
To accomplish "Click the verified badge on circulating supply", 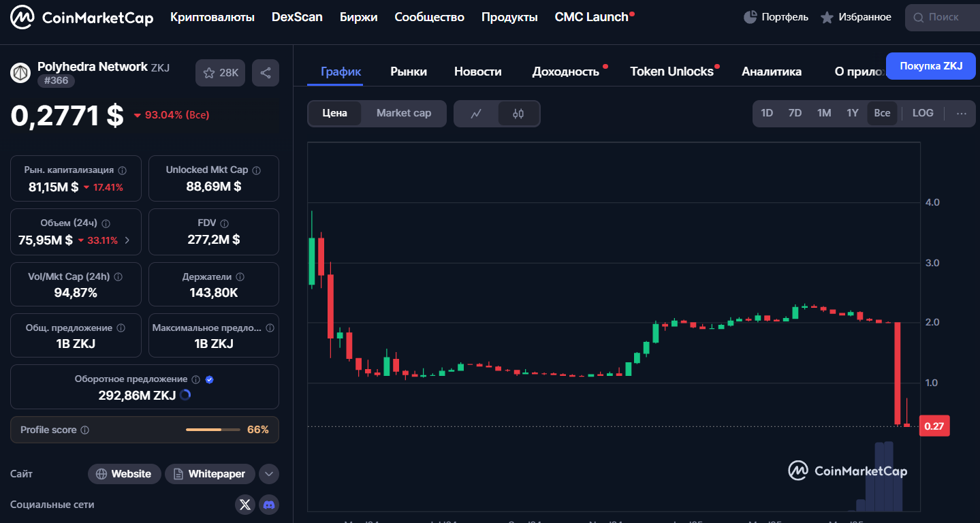I will pos(209,379).
